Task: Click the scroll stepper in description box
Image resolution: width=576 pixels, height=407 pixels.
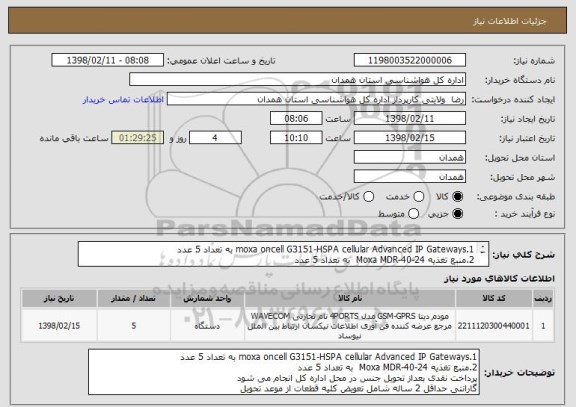Action: (x=483, y=249)
